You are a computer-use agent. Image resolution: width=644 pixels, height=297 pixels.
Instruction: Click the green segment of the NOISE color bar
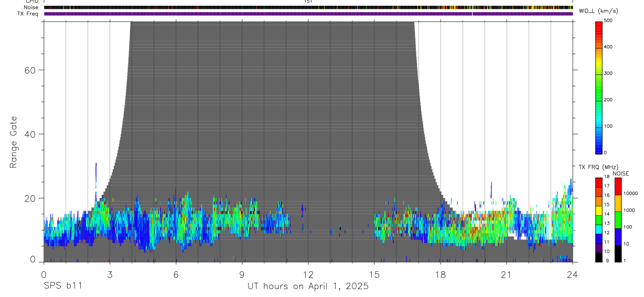618,220
